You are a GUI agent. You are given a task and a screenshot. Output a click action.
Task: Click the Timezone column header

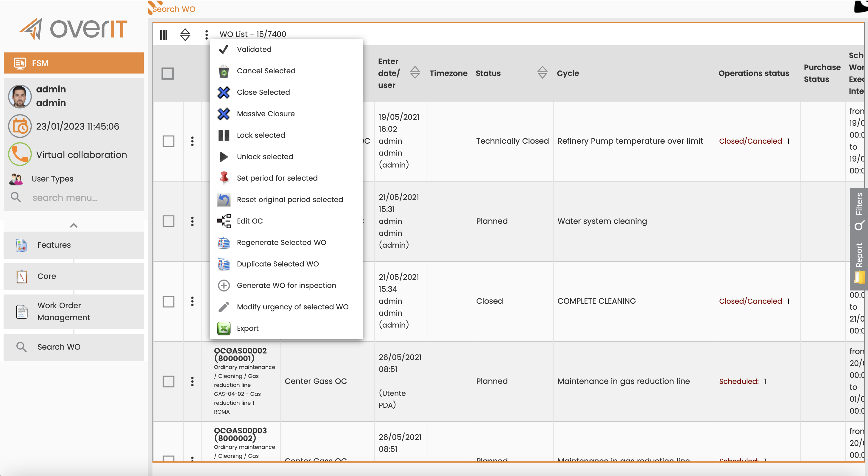coord(448,73)
